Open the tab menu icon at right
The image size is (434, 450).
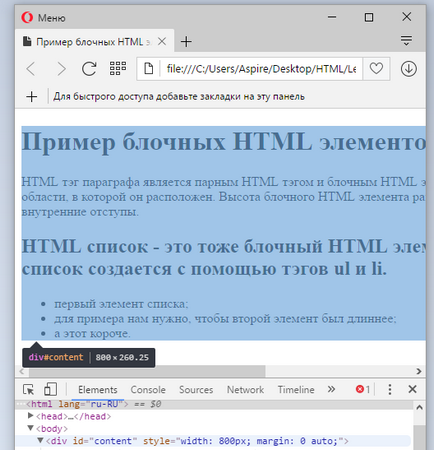(x=406, y=40)
